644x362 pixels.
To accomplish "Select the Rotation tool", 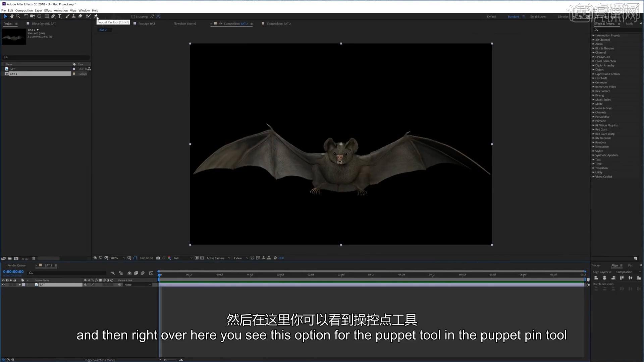I will click(26, 16).
